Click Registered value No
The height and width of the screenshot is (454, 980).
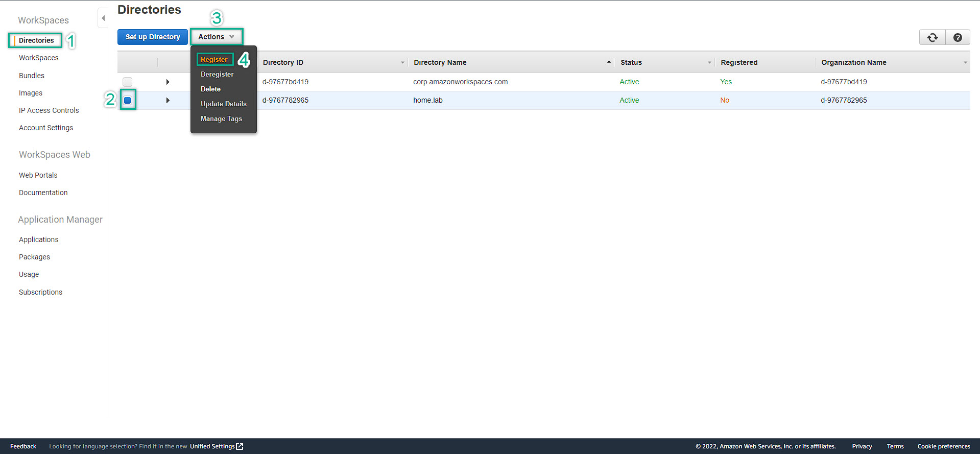point(725,100)
